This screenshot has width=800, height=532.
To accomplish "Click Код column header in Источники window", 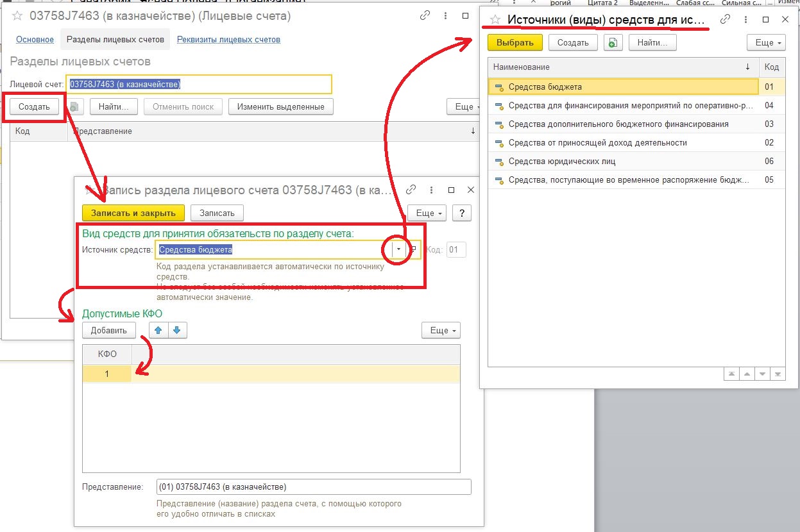I will (772, 67).
